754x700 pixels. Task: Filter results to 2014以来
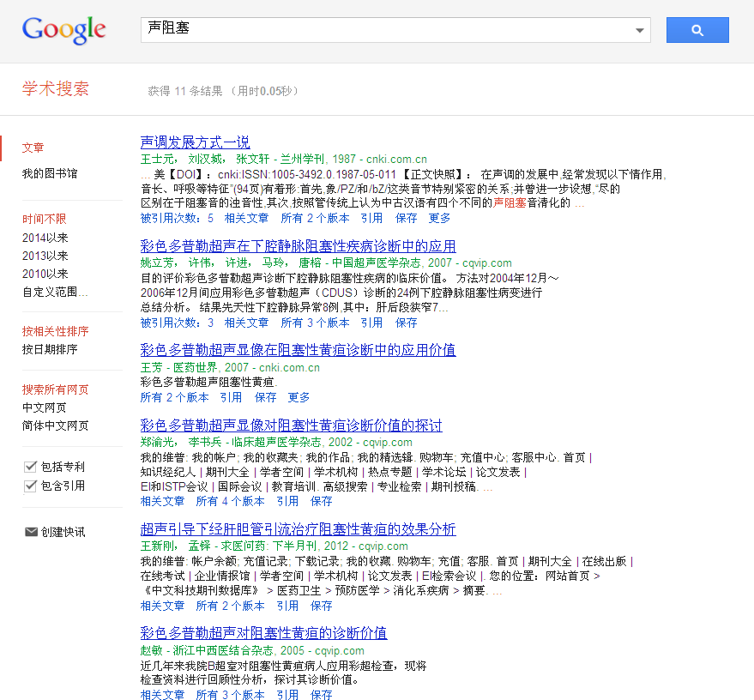tap(45, 238)
